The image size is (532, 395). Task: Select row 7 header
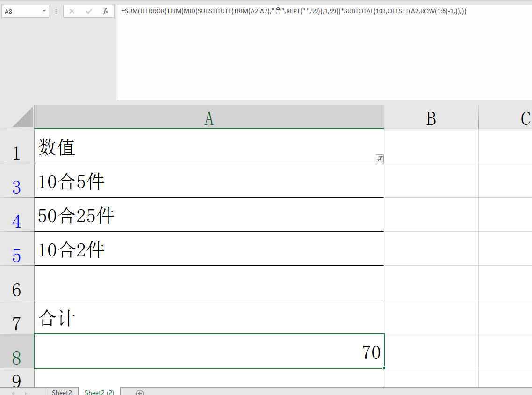tap(17, 317)
